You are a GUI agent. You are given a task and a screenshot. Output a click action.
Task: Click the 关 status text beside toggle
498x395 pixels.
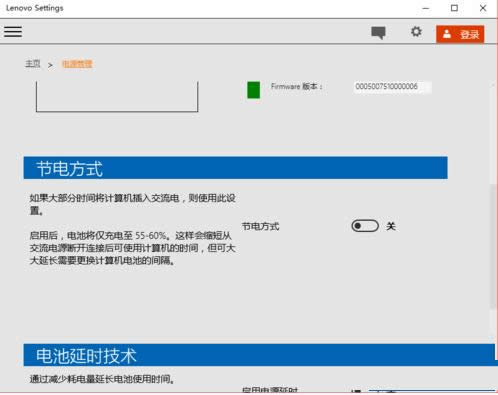click(x=391, y=226)
